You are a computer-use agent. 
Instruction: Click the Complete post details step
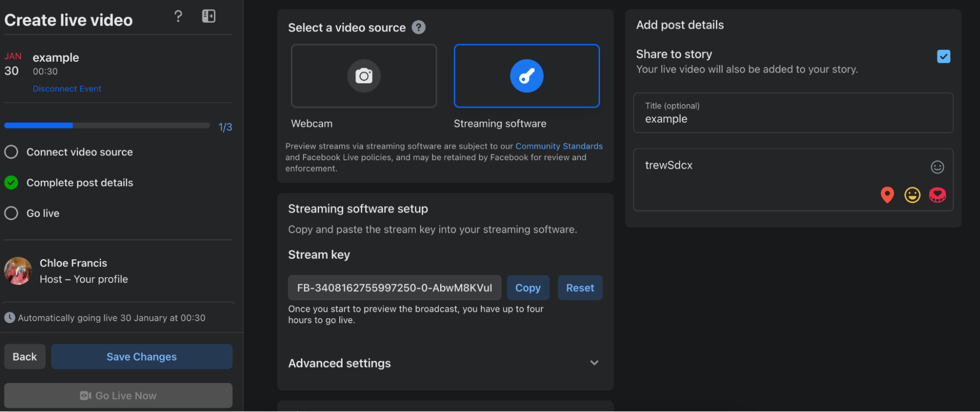coord(79,182)
